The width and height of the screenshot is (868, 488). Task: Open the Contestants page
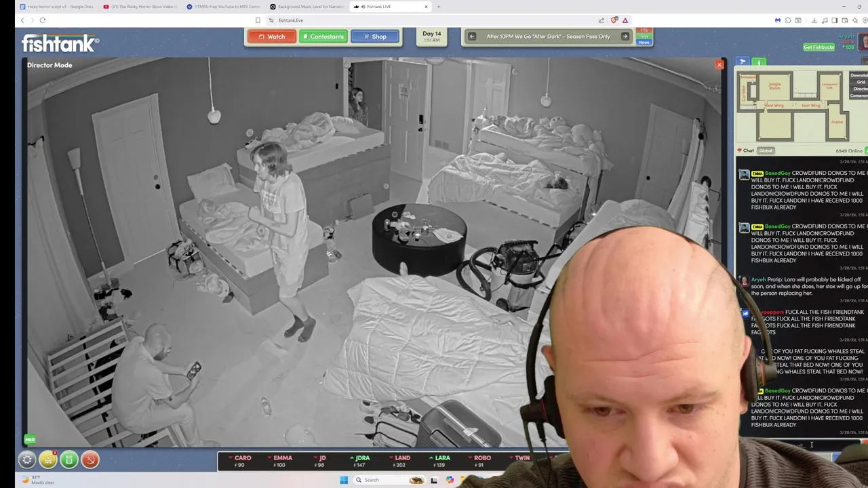(323, 37)
